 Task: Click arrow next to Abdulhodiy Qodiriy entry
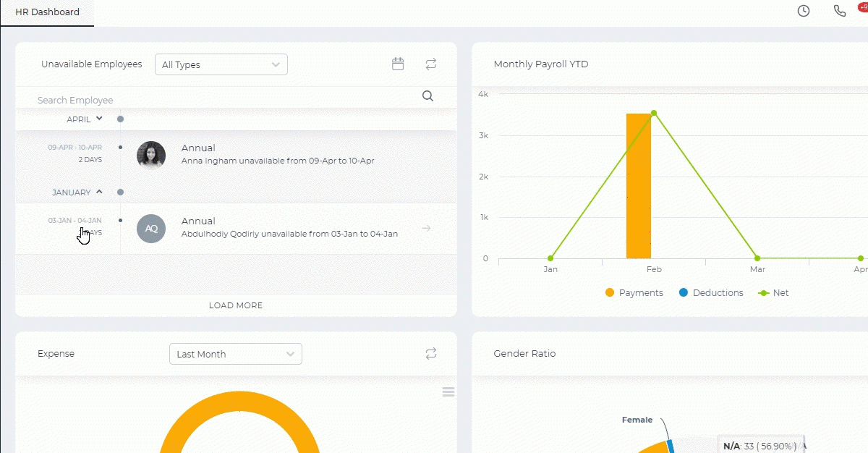(427, 229)
